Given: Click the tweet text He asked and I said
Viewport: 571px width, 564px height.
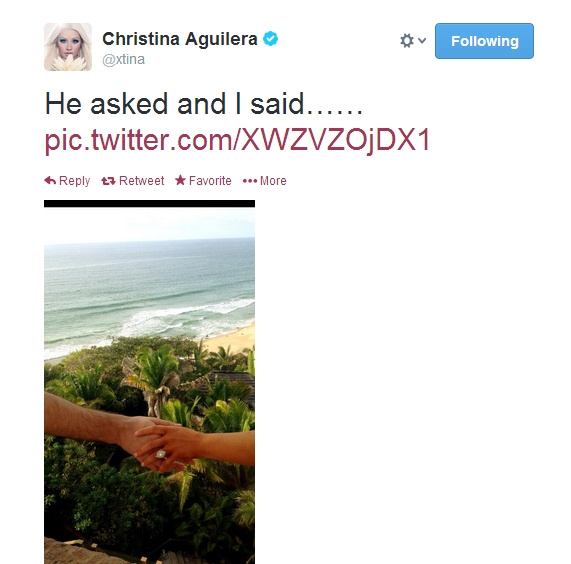Looking at the screenshot, I should pyautogui.click(x=204, y=104).
